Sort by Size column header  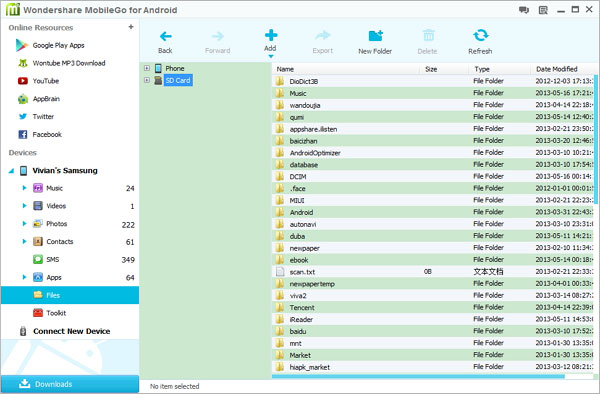pos(444,69)
